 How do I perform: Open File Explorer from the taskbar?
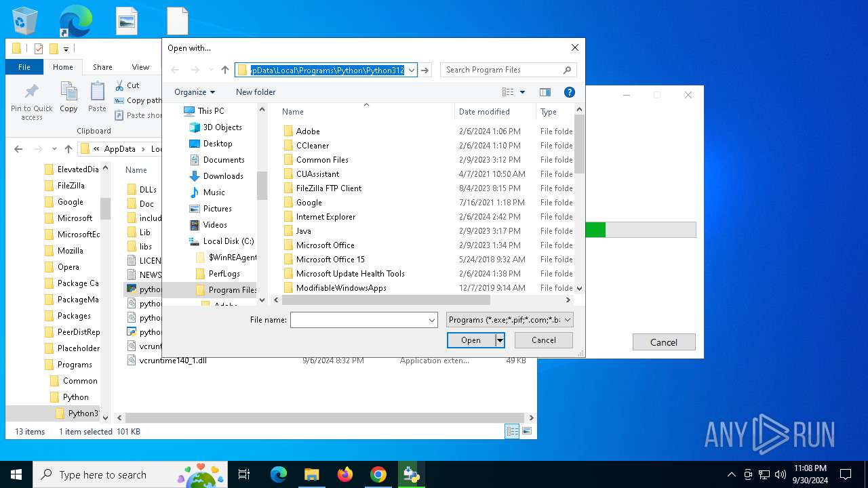tap(312, 474)
